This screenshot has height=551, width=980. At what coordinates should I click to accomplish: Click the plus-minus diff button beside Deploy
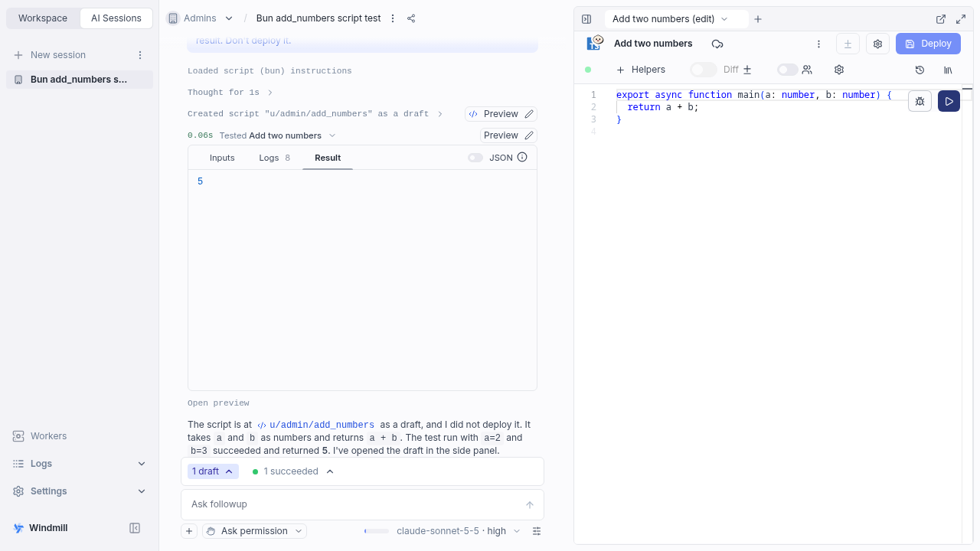pos(848,44)
